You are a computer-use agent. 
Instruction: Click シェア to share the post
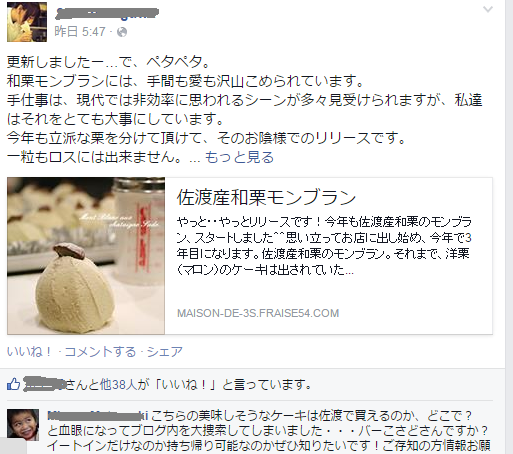coord(165,351)
